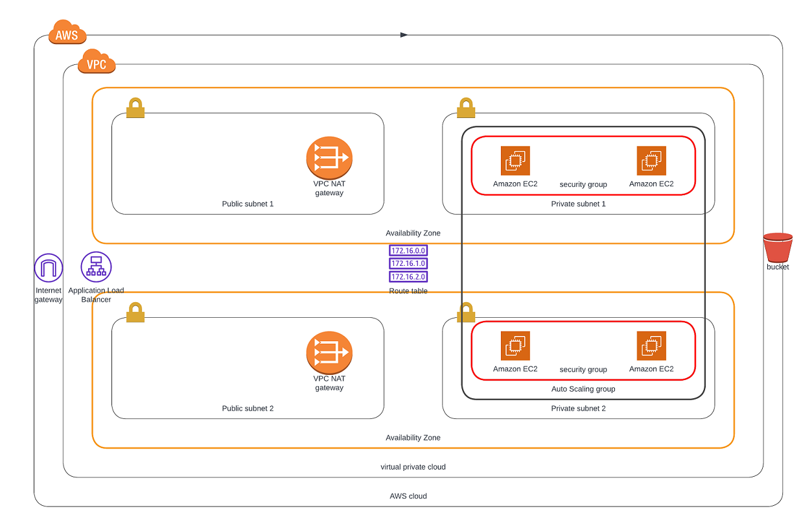812x526 pixels.
Task: Click the route table entry 172.16.1.0
Action: point(408,263)
